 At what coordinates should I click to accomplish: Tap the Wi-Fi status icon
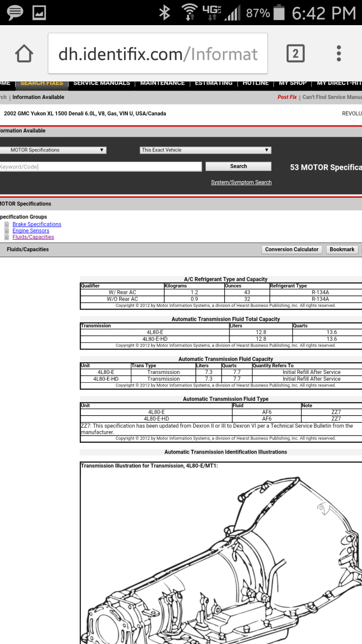coord(190,13)
